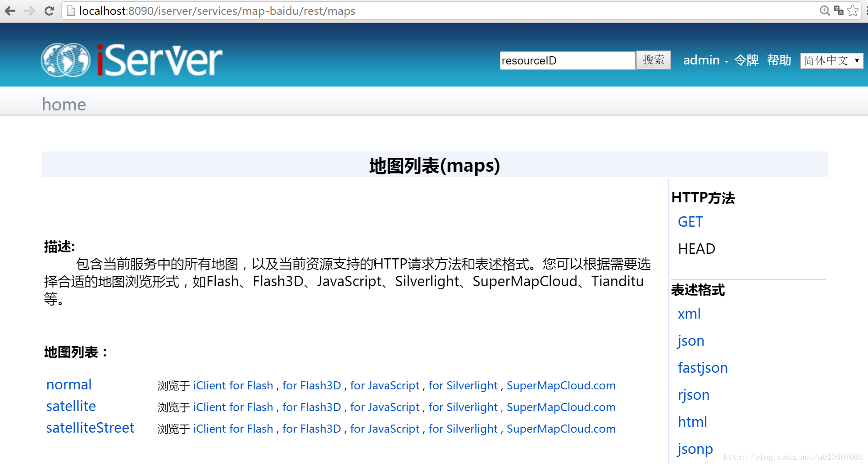View satelliteStreet map for Flash3D
Screen dimensions: 868x466
312,429
